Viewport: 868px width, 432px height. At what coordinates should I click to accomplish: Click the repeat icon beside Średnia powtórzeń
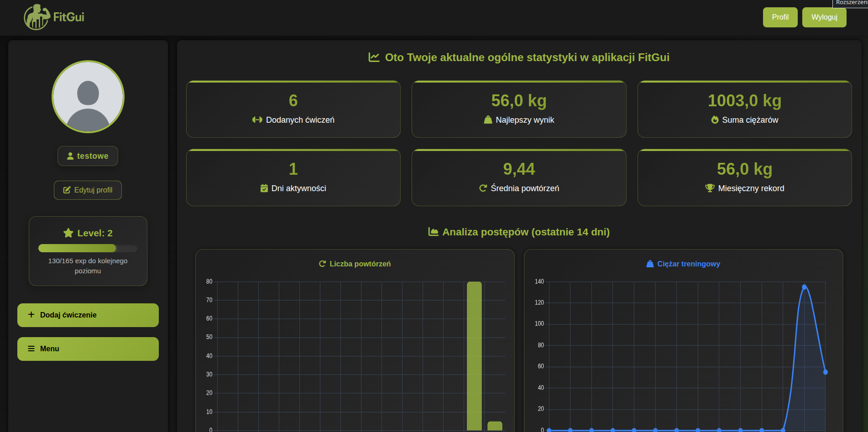click(483, 188)
